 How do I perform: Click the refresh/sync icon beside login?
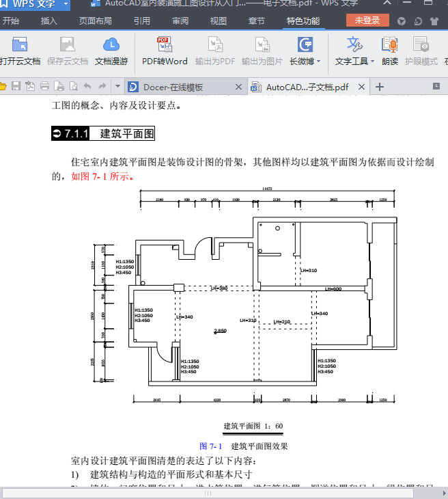point(418,21)
